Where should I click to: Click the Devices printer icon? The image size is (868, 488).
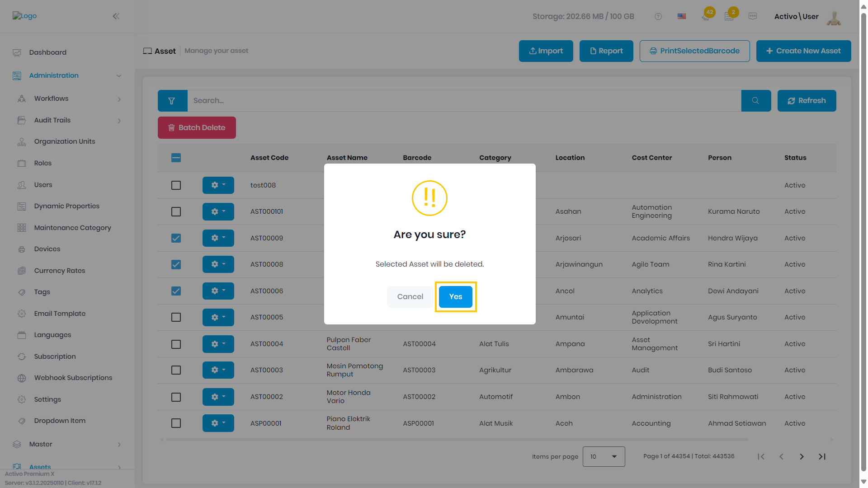[x=22, y=249]
